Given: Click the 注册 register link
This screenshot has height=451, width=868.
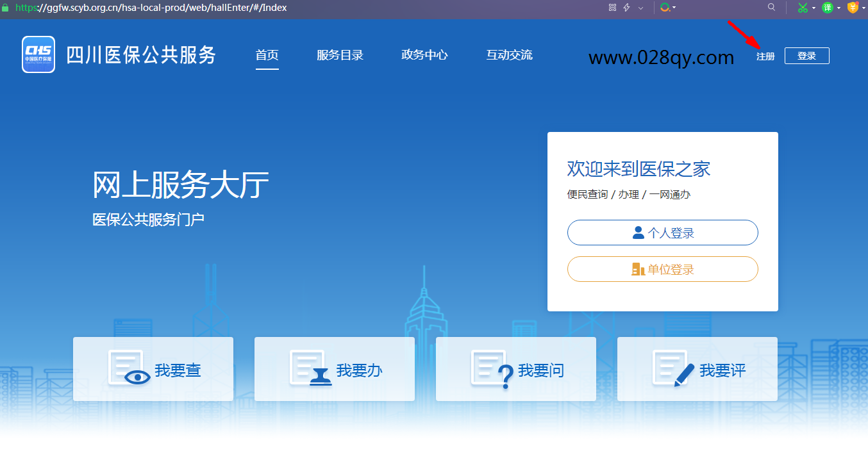Looking at the screenshot, I should (x=765, y=56).
